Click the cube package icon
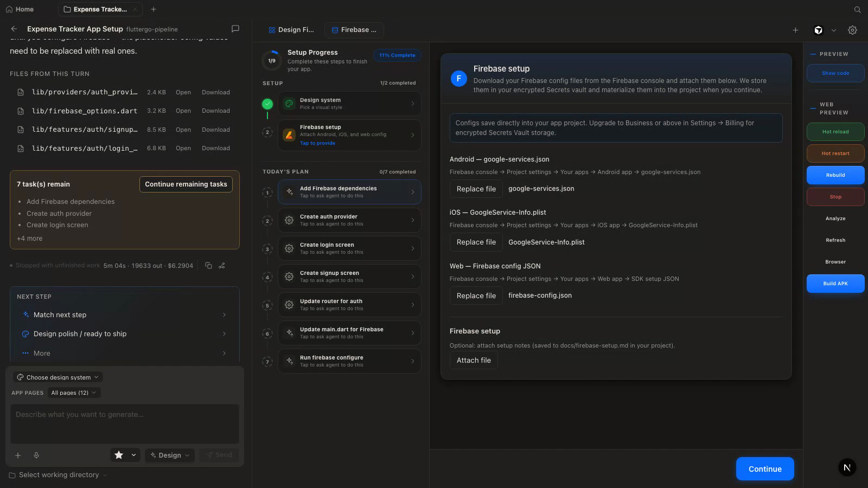Viewport: 868px width, 488px height. (819, 30)
